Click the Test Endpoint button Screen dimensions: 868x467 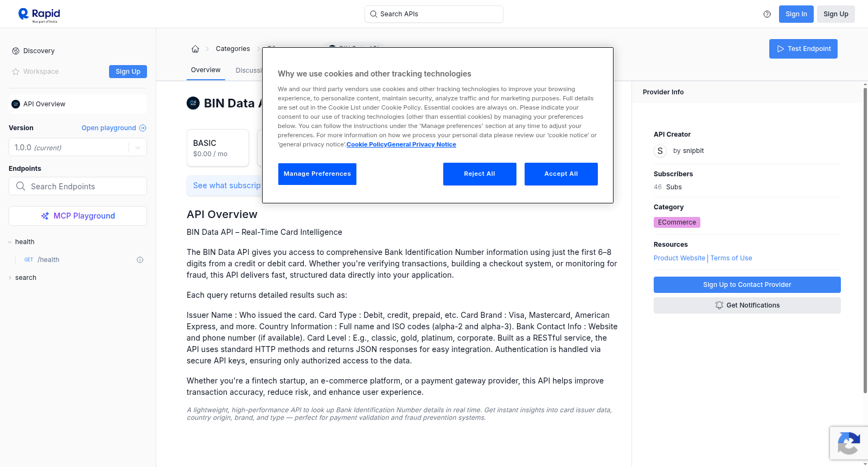pyautogui.click(x=803, y=49)
